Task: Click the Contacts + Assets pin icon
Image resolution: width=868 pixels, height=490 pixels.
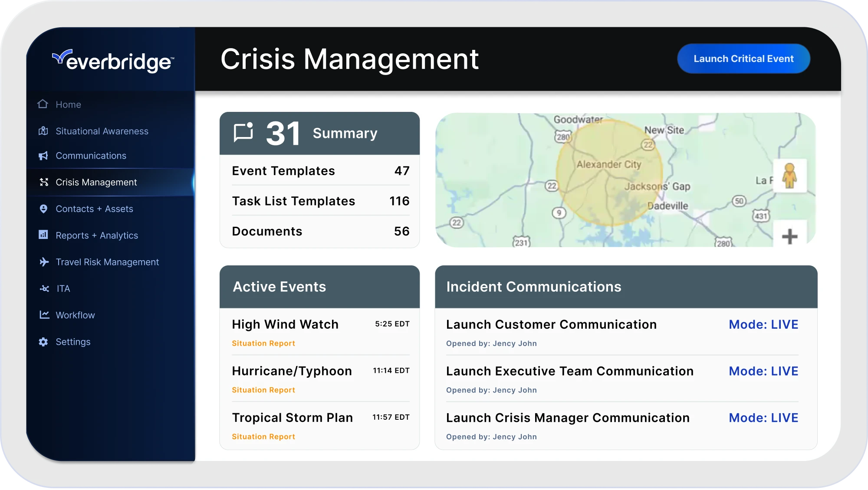Action: 43,209
